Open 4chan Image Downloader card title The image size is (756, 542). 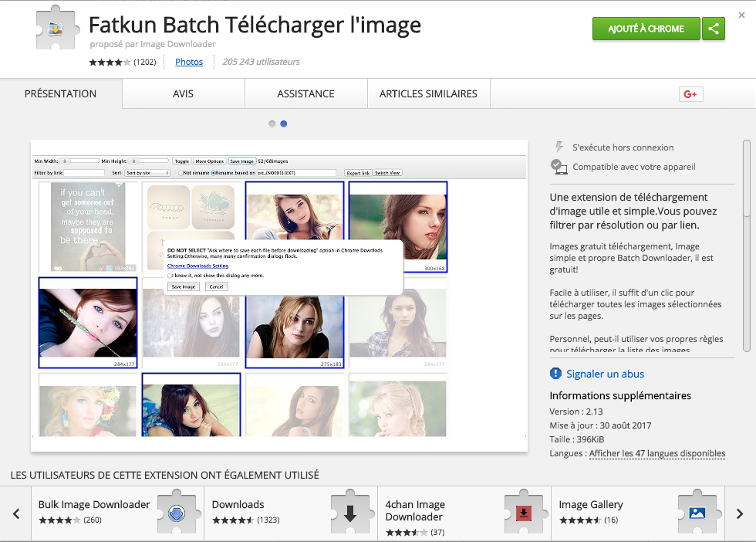(415, 510)
